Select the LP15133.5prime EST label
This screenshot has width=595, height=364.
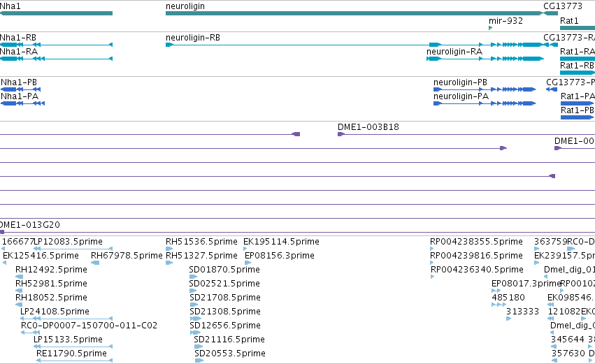pos(68,340)
